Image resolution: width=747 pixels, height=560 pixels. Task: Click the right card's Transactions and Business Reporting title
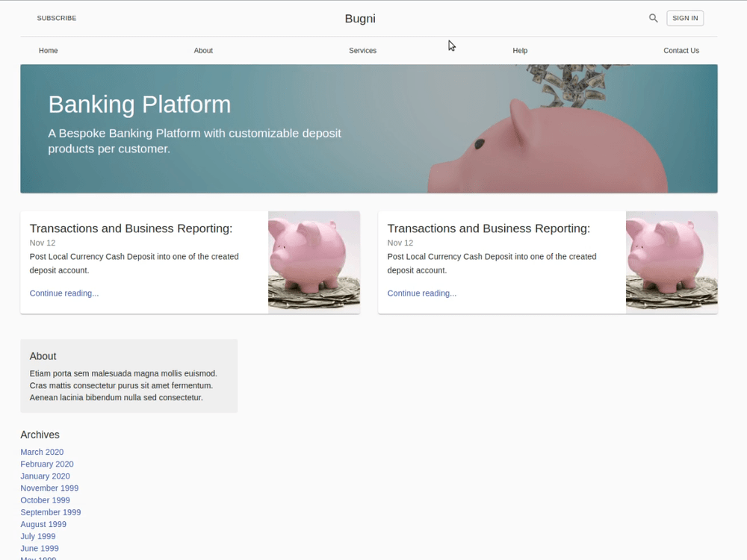(x=489, y=228)
